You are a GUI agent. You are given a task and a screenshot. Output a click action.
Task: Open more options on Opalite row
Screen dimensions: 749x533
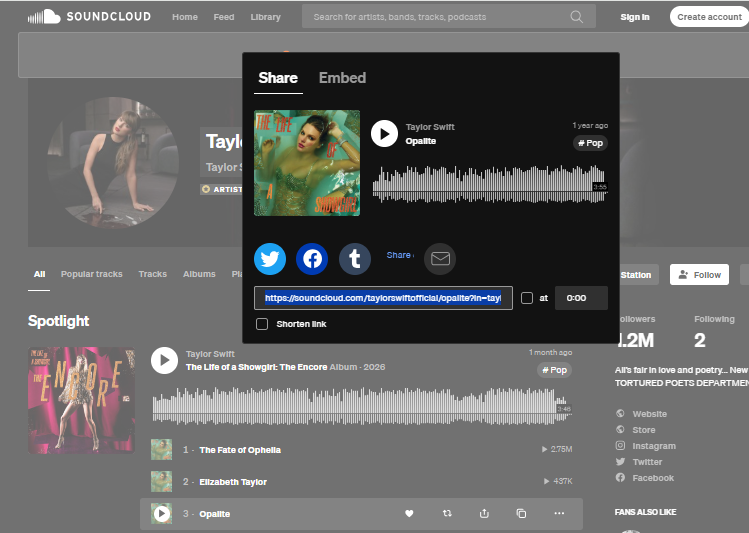coord(559,513)
